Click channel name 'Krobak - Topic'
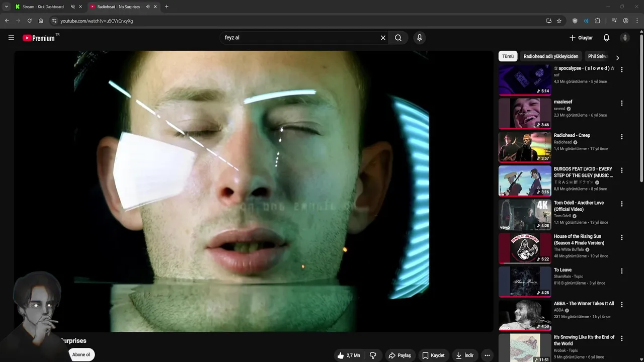The height and width of the screenshot is (362, 644). (x=566, y=350)
